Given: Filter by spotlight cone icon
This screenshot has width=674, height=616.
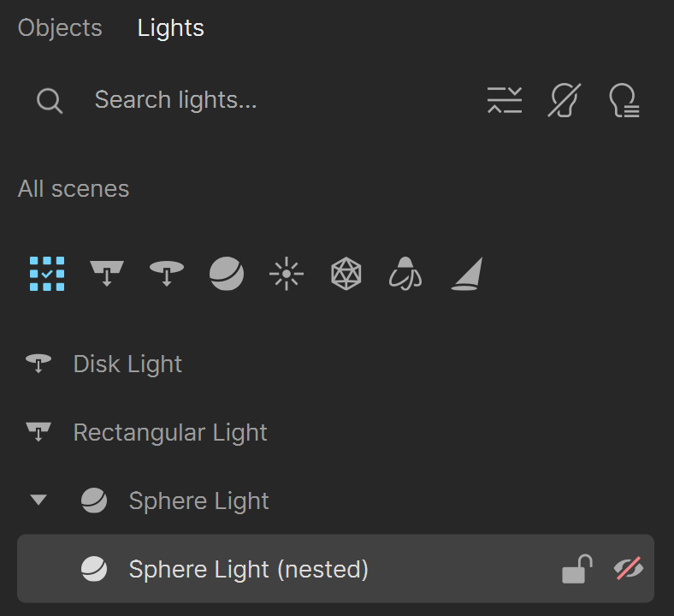Looking at the screenshot, I should click(x=467, y=274).
